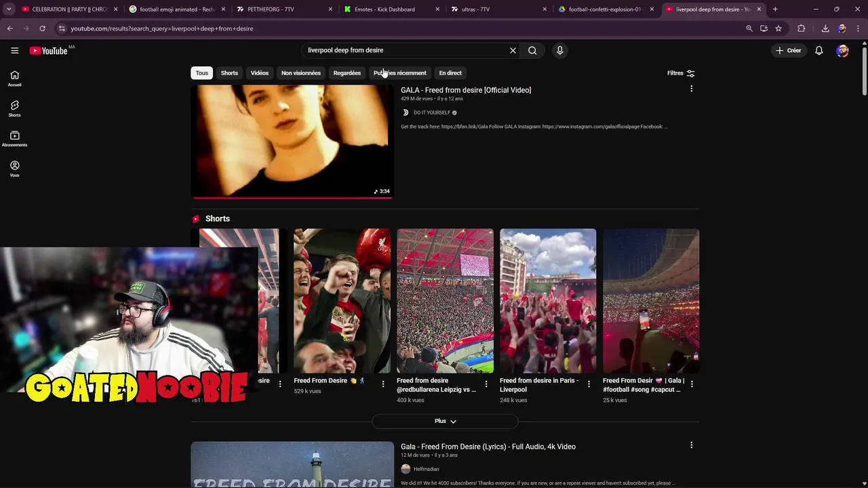Open the account avatar menu
Viewport: 868px width, 488px height.
pos(842,51)
